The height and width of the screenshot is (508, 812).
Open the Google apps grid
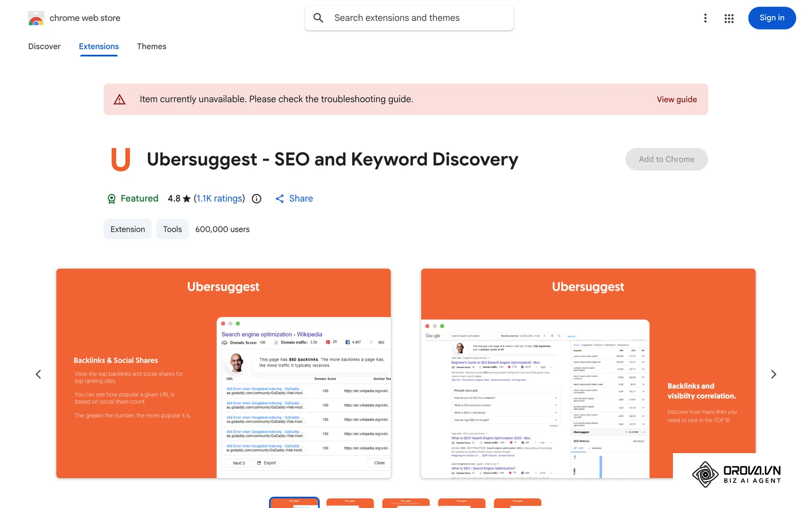(729, 18)
